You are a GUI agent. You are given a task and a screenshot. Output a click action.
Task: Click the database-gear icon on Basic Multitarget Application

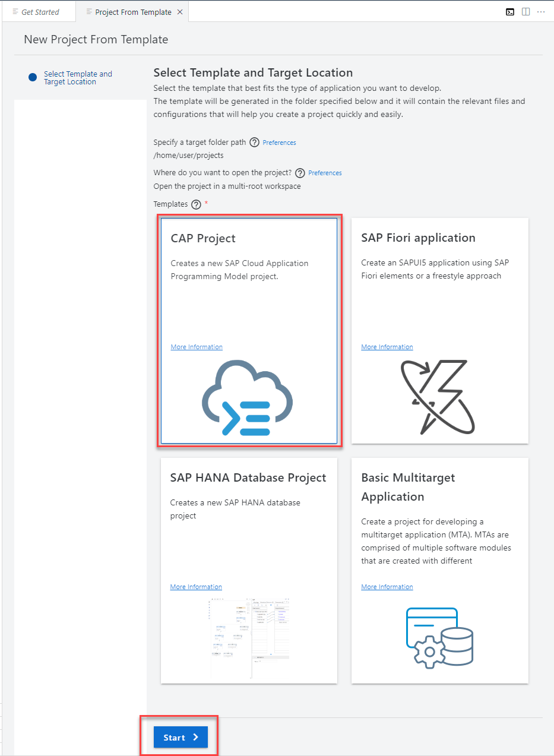coord(439,638)
